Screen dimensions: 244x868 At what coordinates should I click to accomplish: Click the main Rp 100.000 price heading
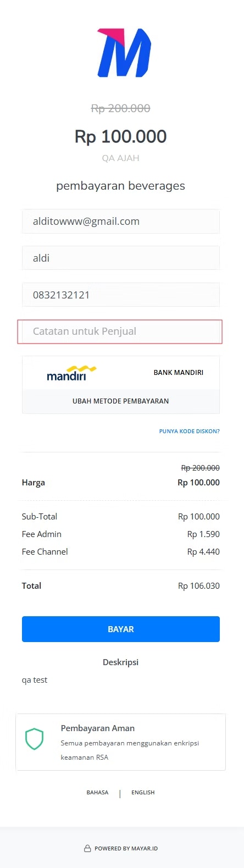point(121,136)
